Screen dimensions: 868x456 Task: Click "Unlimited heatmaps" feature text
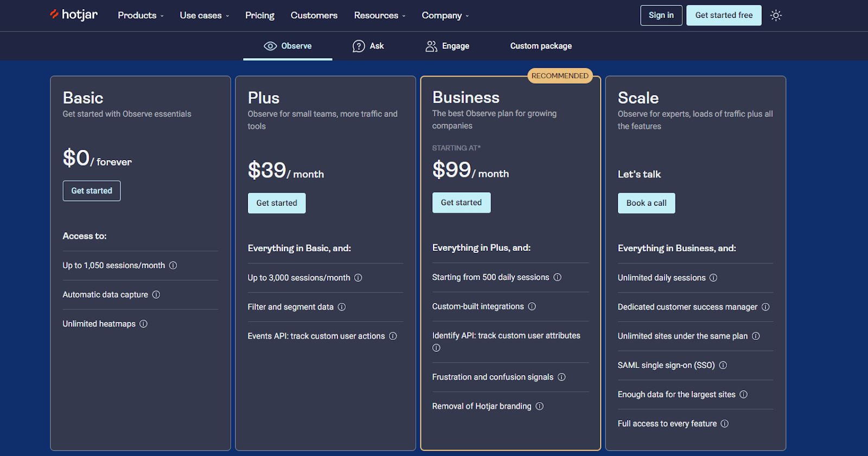click(x=99, y=324)
